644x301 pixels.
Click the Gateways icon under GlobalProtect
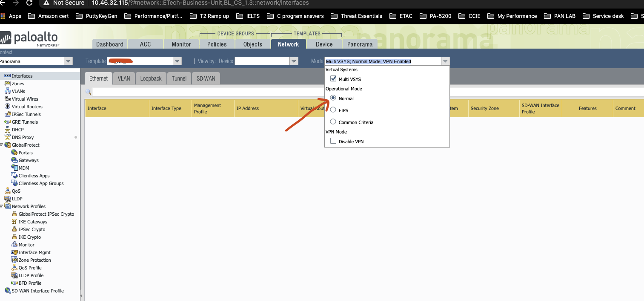[x=14, y=160]
